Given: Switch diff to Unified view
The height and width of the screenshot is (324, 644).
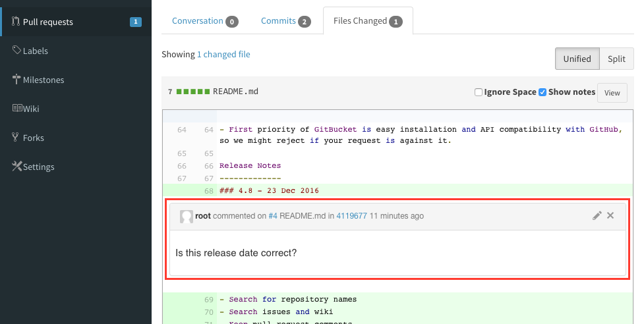Looking at the screenshot, I should pos(577,59).
